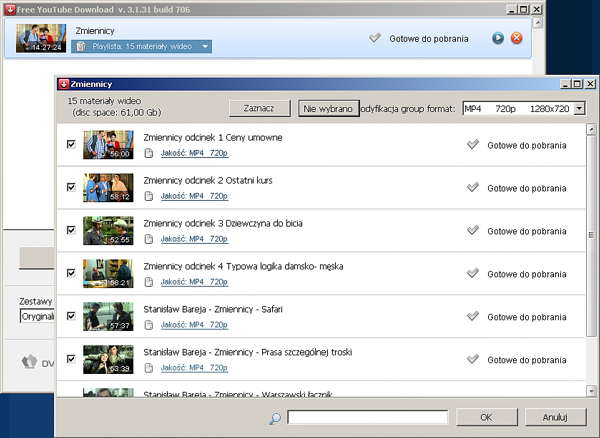This screenshot has width=600, height=438.
Task: Click the file icon beside odcinek 2 quality
Action: [149, 196]
